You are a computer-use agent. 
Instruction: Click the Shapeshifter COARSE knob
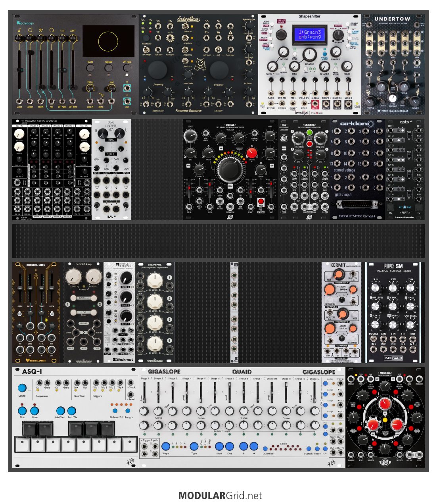[309, 55]
